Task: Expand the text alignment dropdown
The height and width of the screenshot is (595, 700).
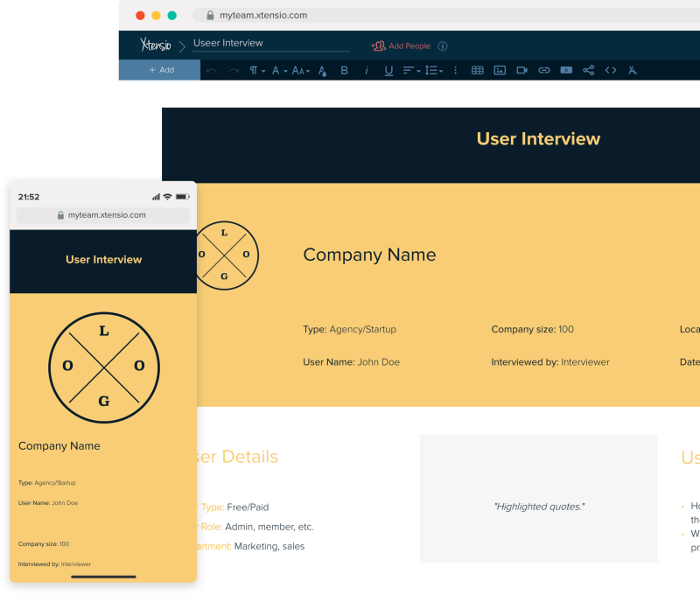Action: point(409,70)
